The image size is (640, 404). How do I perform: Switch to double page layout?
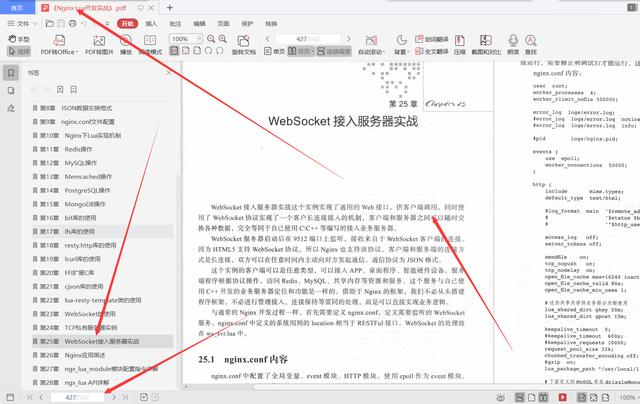(x=301, y=51)
